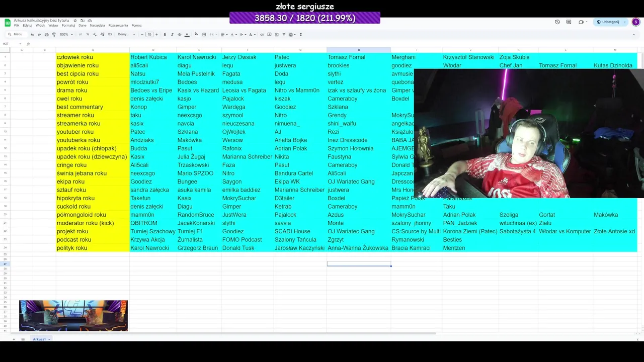Rename the document title Arkusz kalkulacyjny bez tytułu
Viewport: 644px width, 362px height.
pos(41,21)
